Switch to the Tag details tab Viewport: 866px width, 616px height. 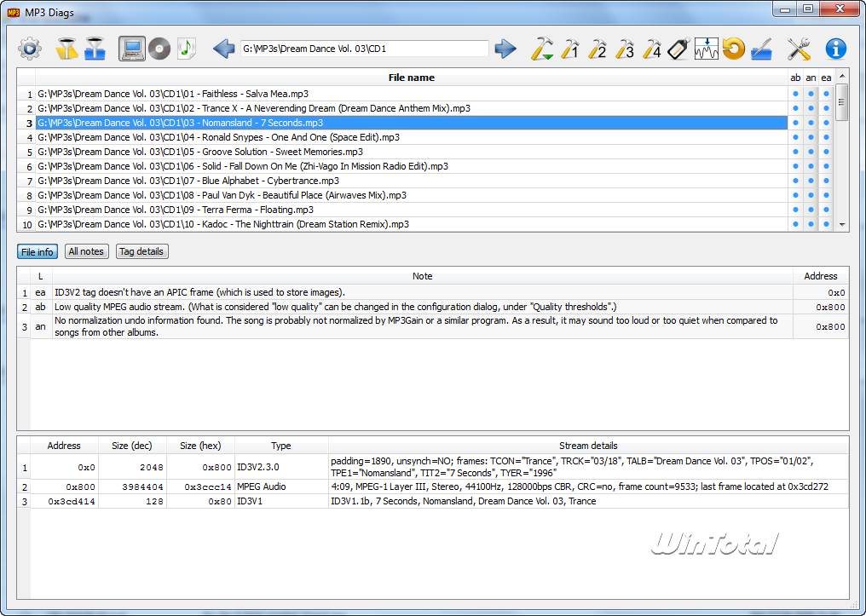click(x=141, y=251)
